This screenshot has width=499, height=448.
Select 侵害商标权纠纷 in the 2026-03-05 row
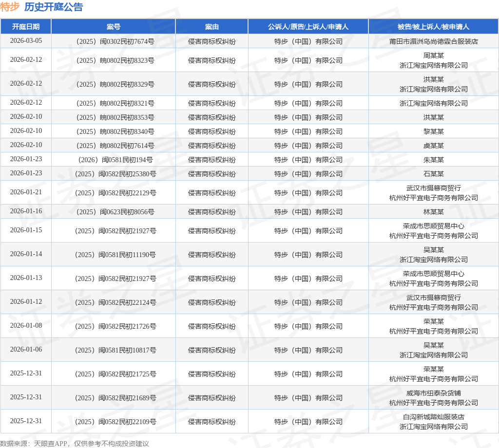(x=211, y=41)
